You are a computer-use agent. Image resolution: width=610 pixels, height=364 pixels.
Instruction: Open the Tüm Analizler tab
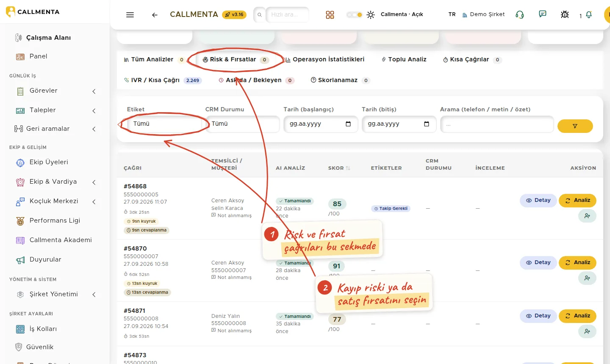coord(154,60)
